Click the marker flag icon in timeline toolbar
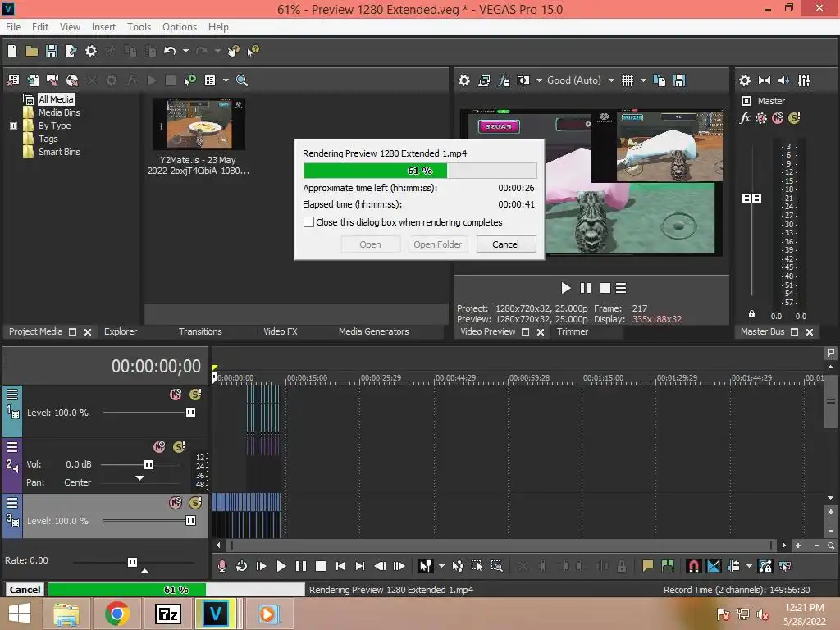840x630 pixels. [x=648, y=566]
